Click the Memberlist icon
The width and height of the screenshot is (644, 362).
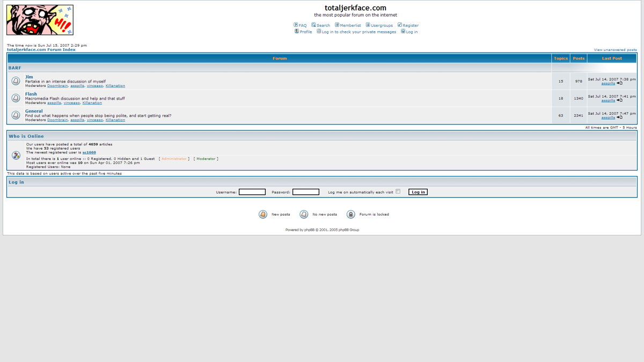(337, 25)
